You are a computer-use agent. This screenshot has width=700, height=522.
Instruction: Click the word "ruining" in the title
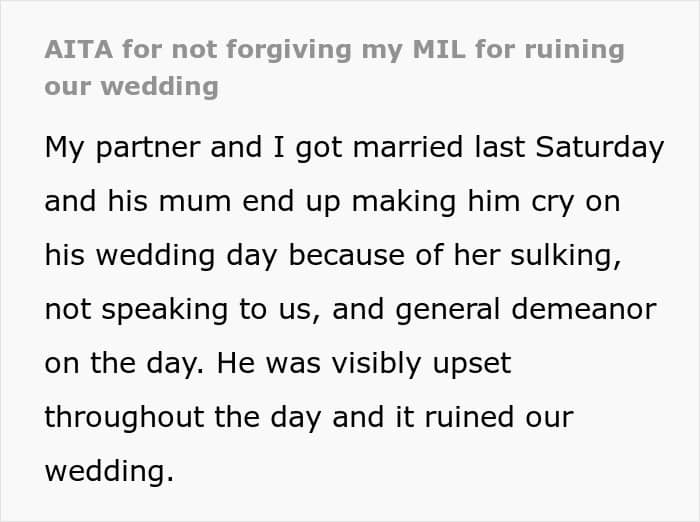(574, 50)
